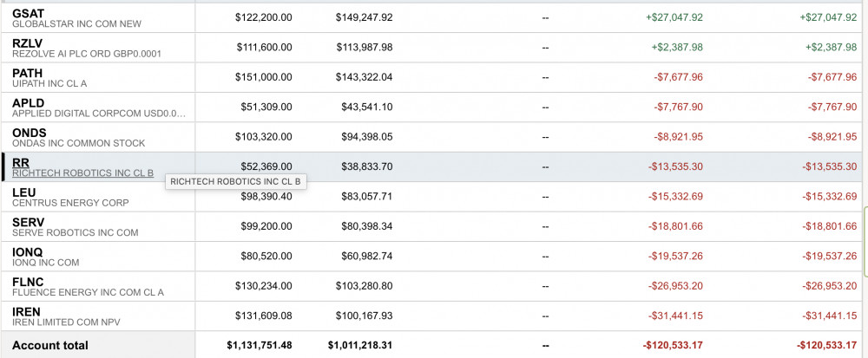The width and height of the screenshot is (868, 358).
Task: Select the SERV symbol link
Action: coord(28,222)
